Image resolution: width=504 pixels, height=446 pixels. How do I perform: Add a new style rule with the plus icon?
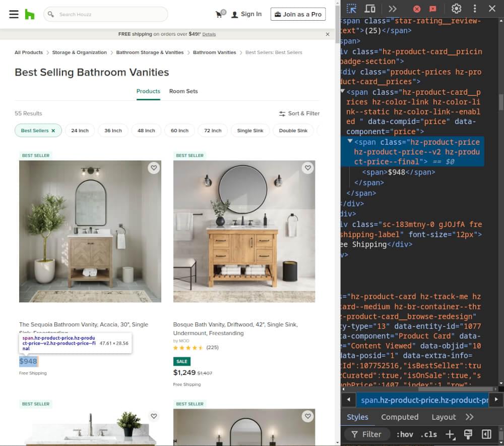449,434
